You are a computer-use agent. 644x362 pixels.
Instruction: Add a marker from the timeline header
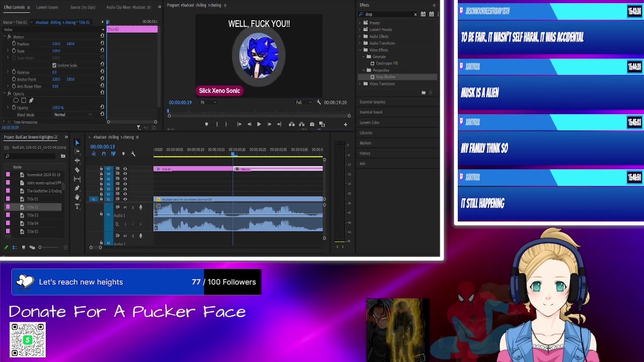pyautogui.click(x=123, y=154)
